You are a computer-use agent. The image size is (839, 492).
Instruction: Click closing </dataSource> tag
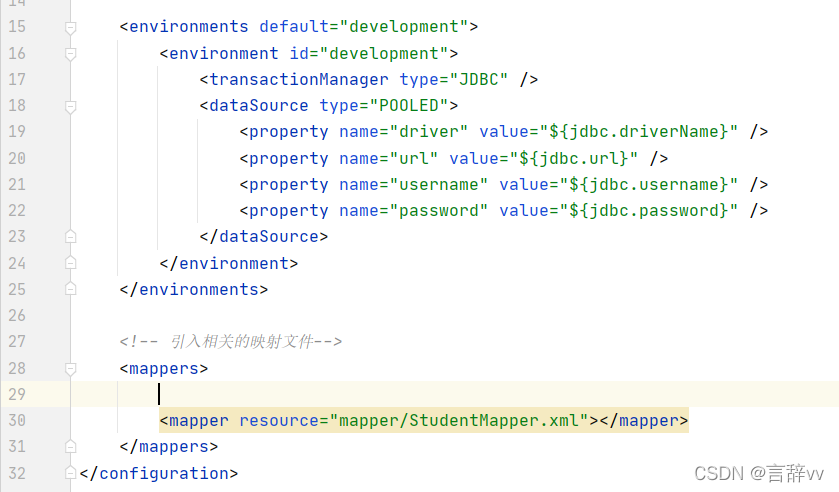point(264,237)
